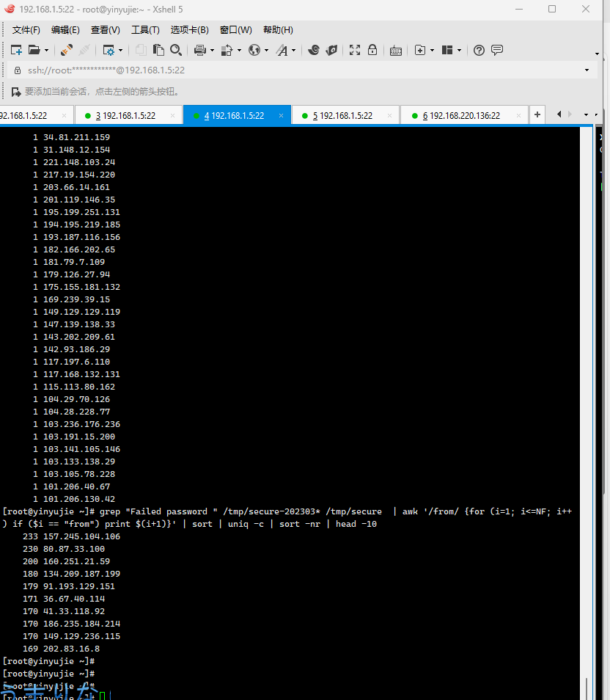610x700 pixels.
Task: Click the globe encoding icon
Action: point(254,50)
